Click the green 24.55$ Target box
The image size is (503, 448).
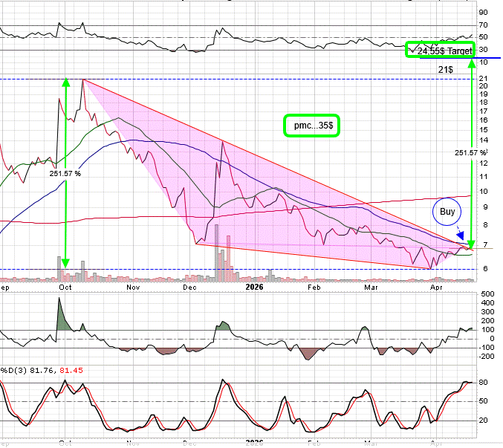point(440,51)
